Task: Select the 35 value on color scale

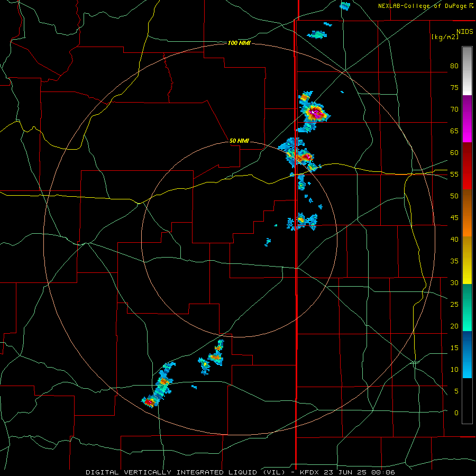Action: [x=454, y=261]
